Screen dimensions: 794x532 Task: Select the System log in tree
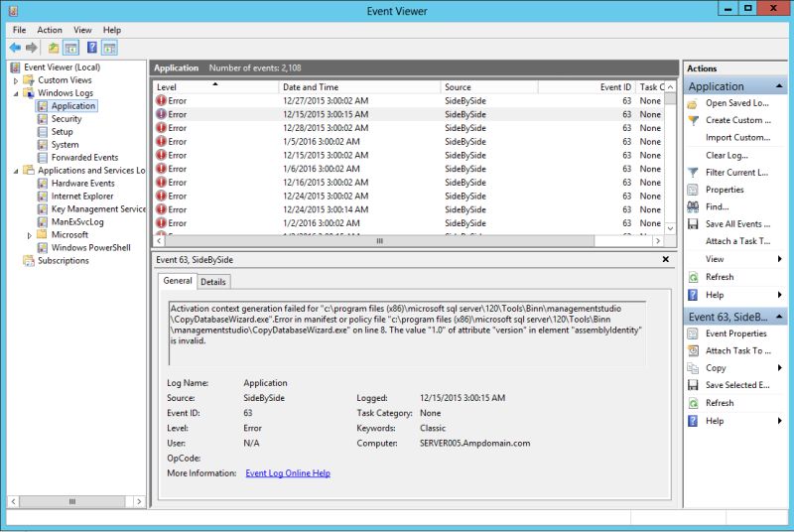click(x=65, y=144)
